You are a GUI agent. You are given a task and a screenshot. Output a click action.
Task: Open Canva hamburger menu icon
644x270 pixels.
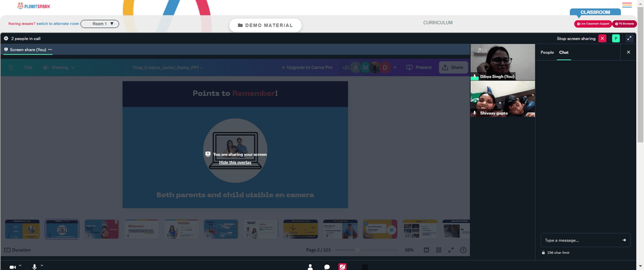tap(11, 68)
